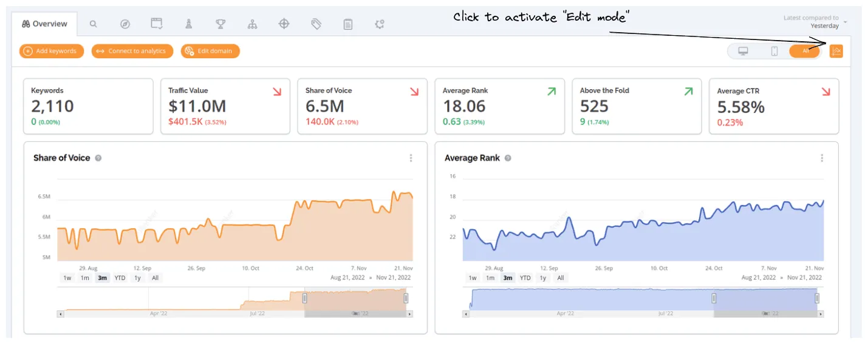Image resolution: width=868 pixels, height=344 pixels.
Task: Activate edit mode with orange chart icon
Action: (836, 51)
